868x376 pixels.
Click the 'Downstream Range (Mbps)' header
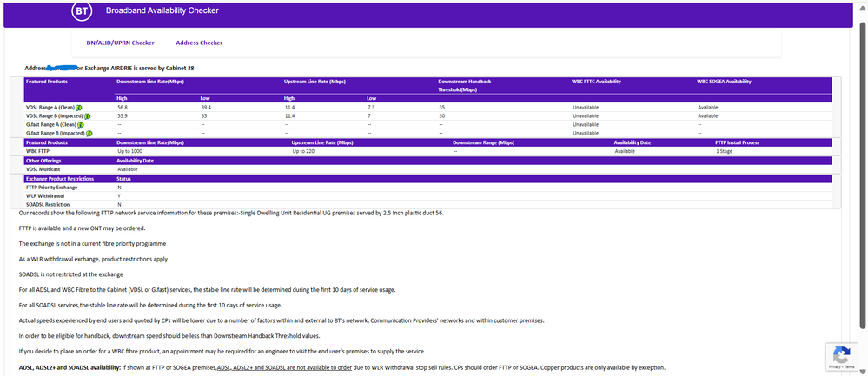(483, 142)
